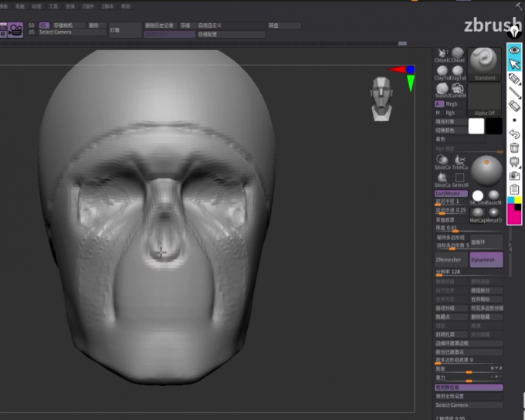Viewport: 525px width, 420px height.
Task: Click the camera snapshot icon
Action: 514,176
